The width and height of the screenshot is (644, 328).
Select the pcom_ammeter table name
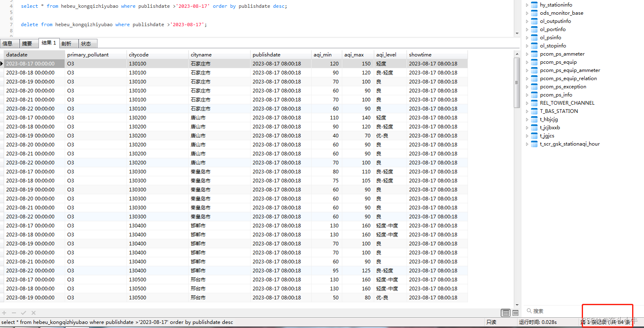(x=562, y=54)
